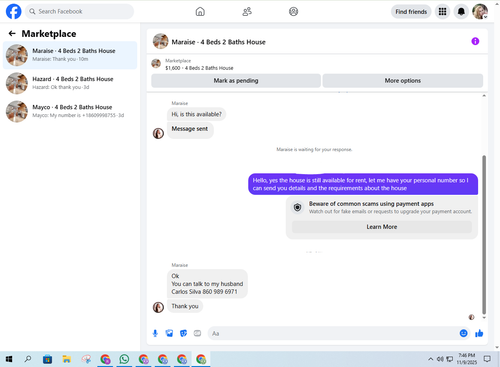Open the taskbar clock showing 7:46 PM
Screen dimensions: 500x367
pyautogui.click(x=466, y=359)
